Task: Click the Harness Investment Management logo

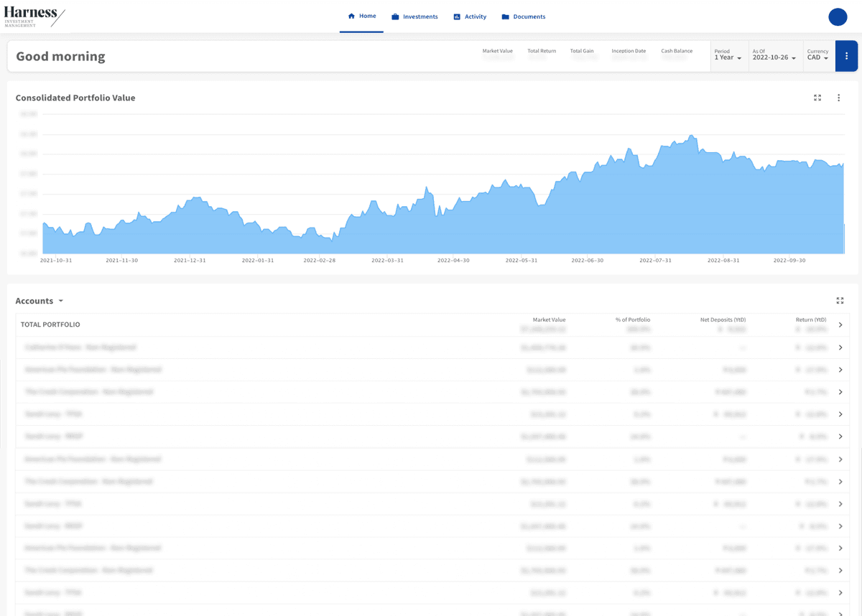Action: [34, 17]
